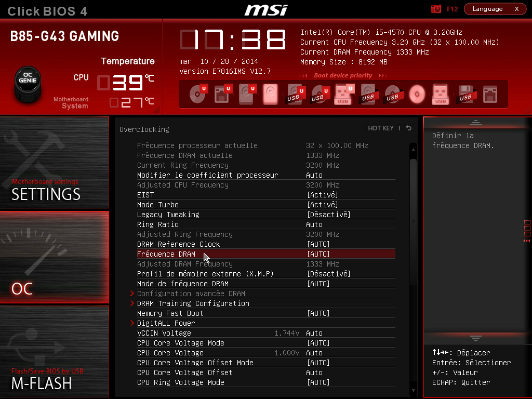Click the Adjusted Ring Frequency row

point(266,234)
